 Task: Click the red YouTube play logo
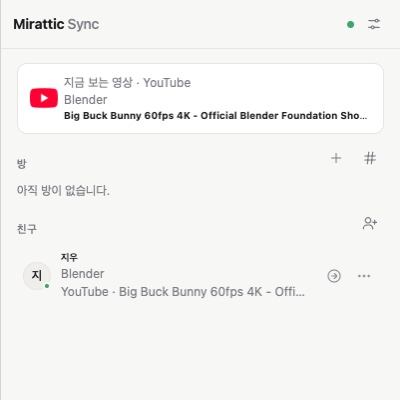coord(44,98)
